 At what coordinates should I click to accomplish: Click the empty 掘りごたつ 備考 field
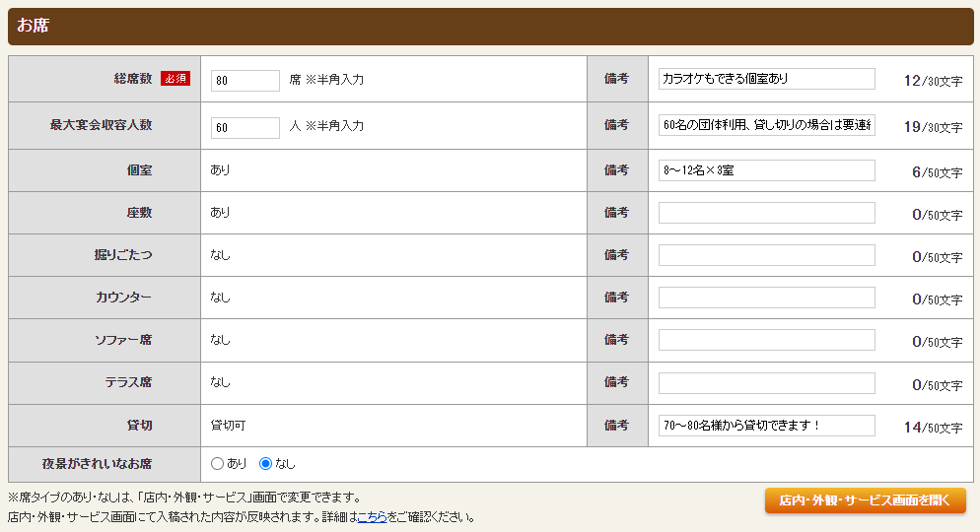pyautogui.click(x=766, y=255)
